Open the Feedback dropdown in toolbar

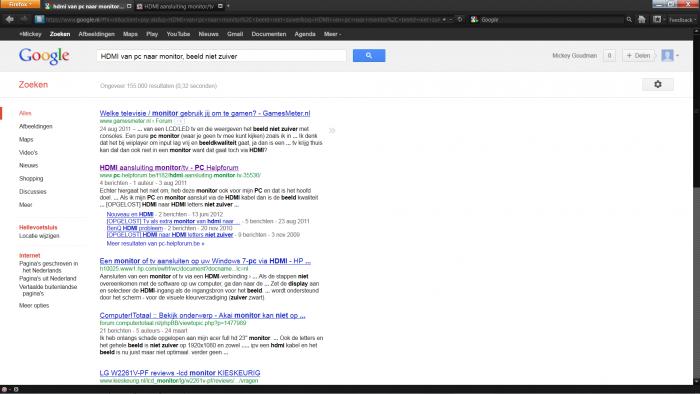click(681, 20)
